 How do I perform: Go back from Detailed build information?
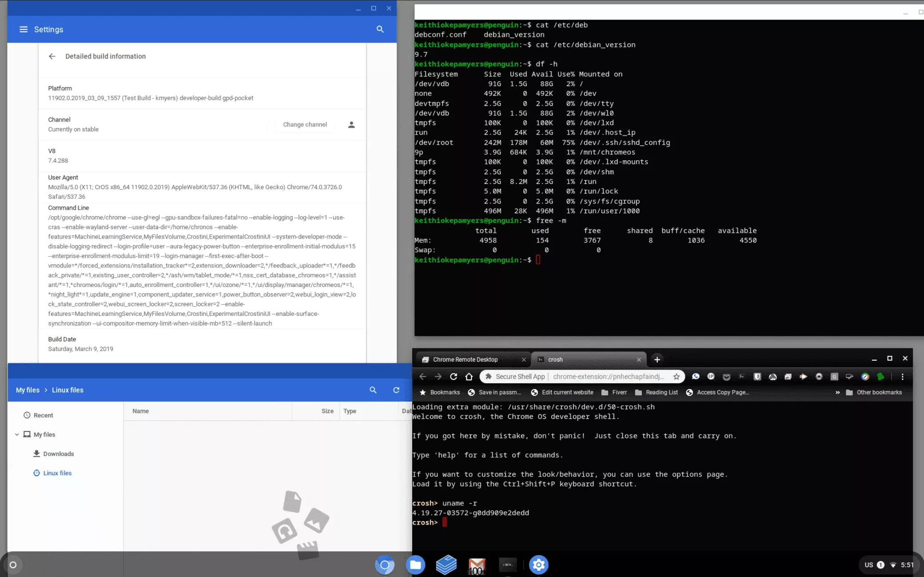pyautogui.click(x=52, y=56)
